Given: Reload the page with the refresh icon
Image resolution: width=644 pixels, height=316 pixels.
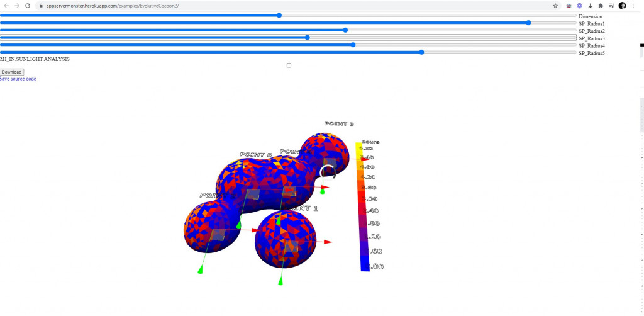Looking at the screenshot, I should pos(28,5).
